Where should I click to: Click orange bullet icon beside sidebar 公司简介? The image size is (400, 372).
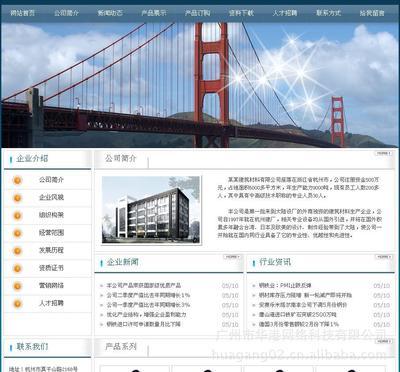tap(17, 180)
